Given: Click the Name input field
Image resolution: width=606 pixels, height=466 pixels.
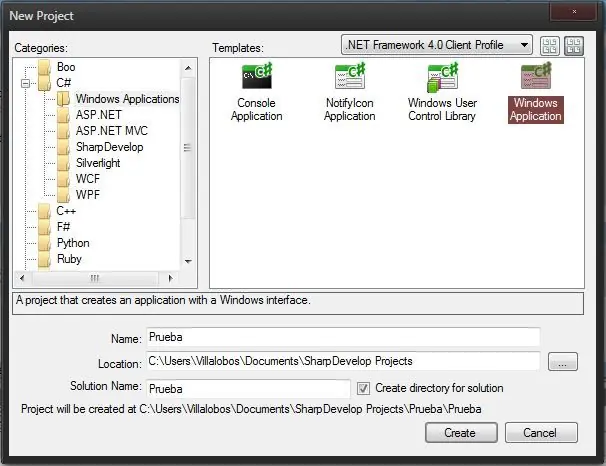Looking at the screenshot, I should tap(343, 337).
